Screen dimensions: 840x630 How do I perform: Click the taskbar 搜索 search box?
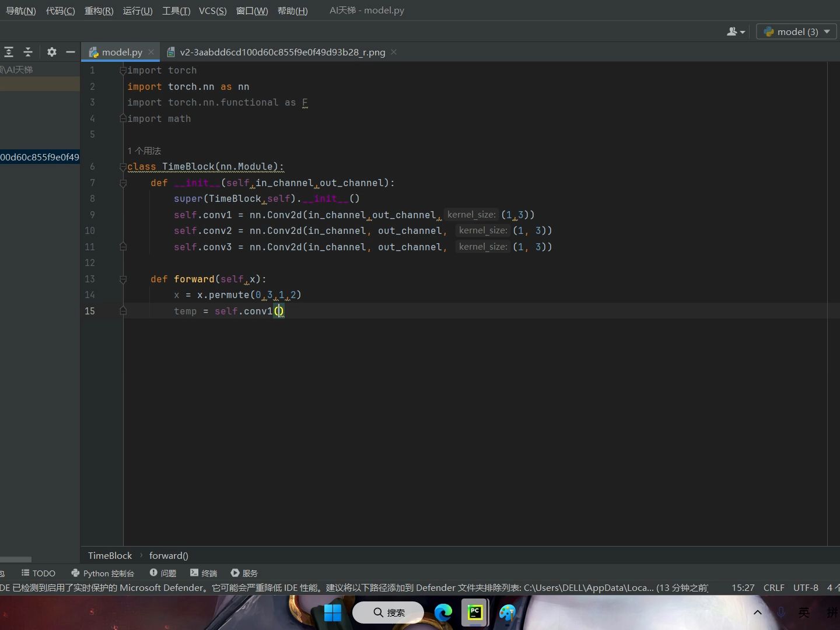click(x=388, y=612)
